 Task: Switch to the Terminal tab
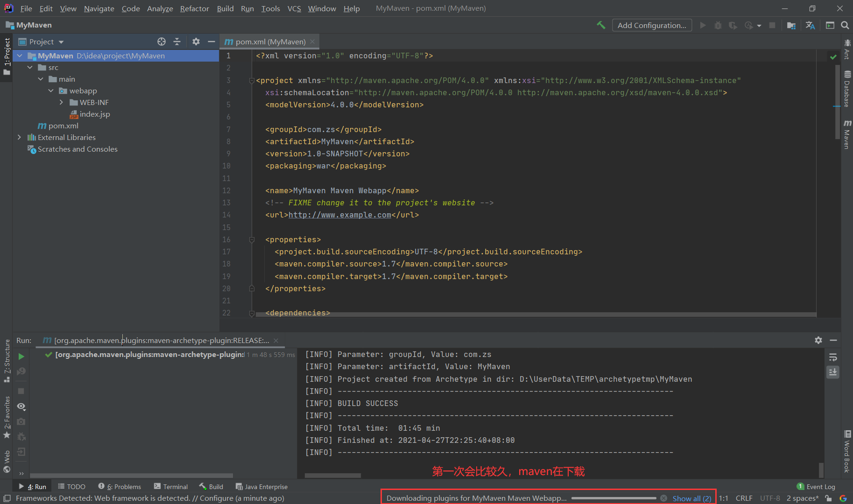tap(171, 487)
